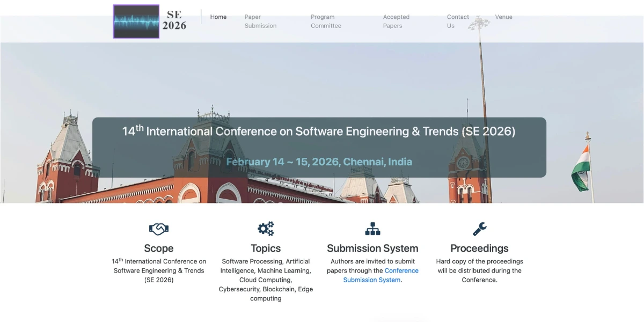Viewport: 644px width, 322px height.
Task: Click the Submission System hierarchy icon
Action: tap(372, 229)
